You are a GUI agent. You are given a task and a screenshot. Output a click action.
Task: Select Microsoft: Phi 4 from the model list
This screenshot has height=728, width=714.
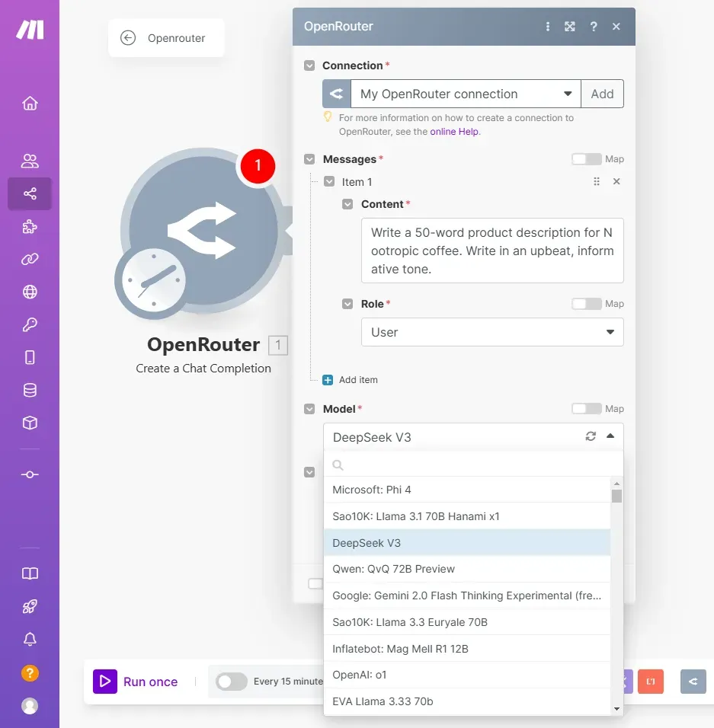pyautogui.click(x=467, y=490)
